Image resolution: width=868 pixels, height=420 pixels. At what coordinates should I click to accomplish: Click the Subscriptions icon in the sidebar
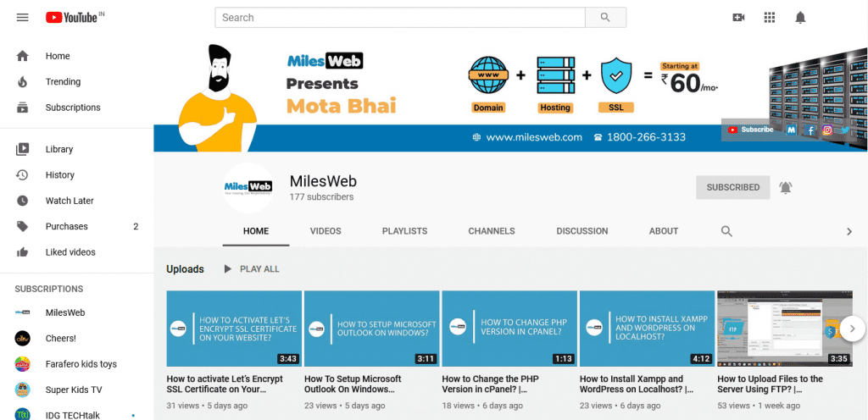click(22, 108)
